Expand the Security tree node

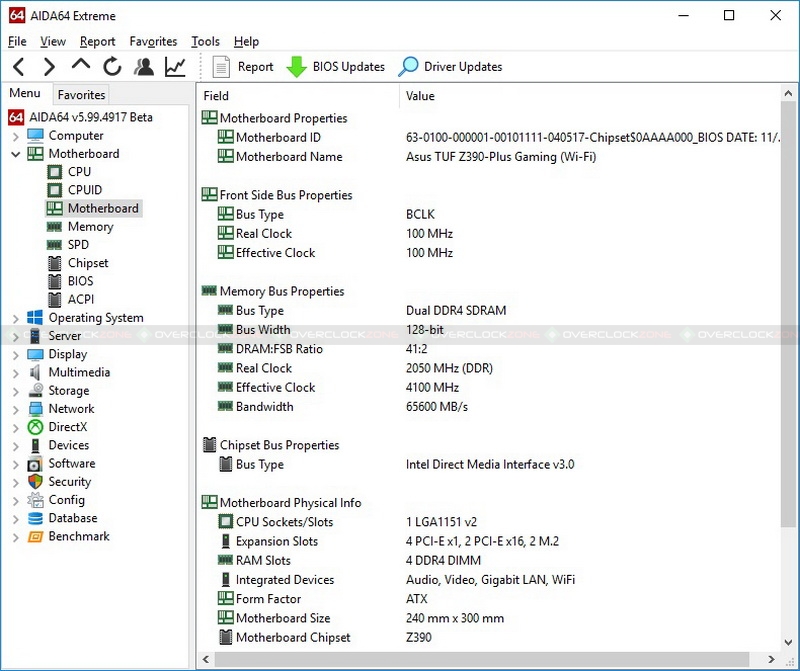coord(15,482)
